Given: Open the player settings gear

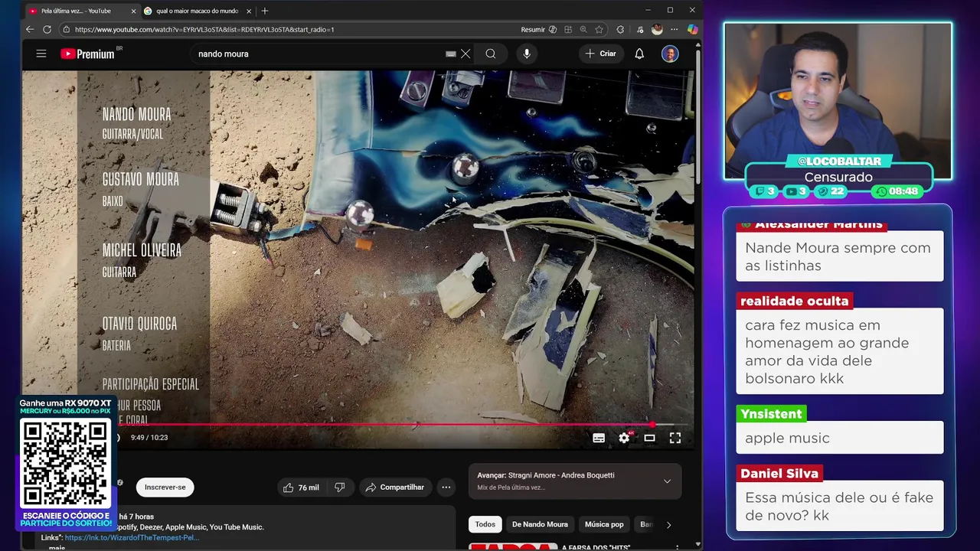Looking at the screenshot, I should point(624,438).
